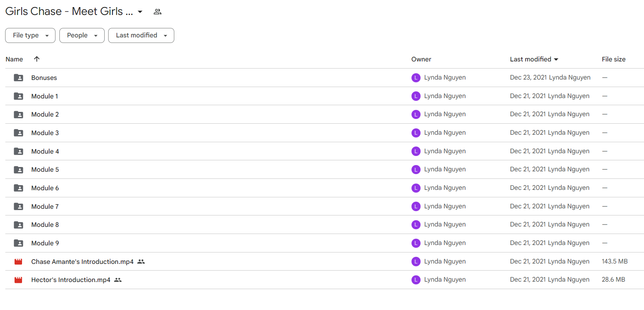Screen dimensions: 644x310
Task: Open the Module 7 folder
Action: click(x=45, y=206)
